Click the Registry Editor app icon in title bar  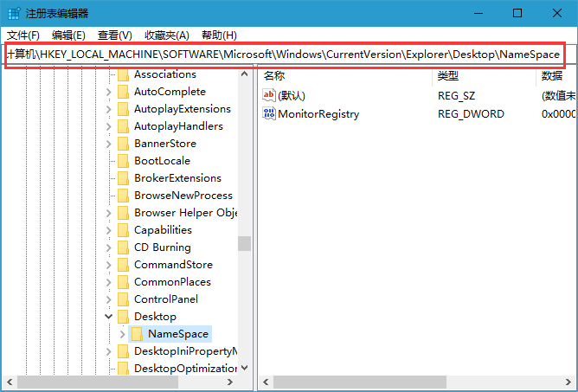(x=14, y=14)
